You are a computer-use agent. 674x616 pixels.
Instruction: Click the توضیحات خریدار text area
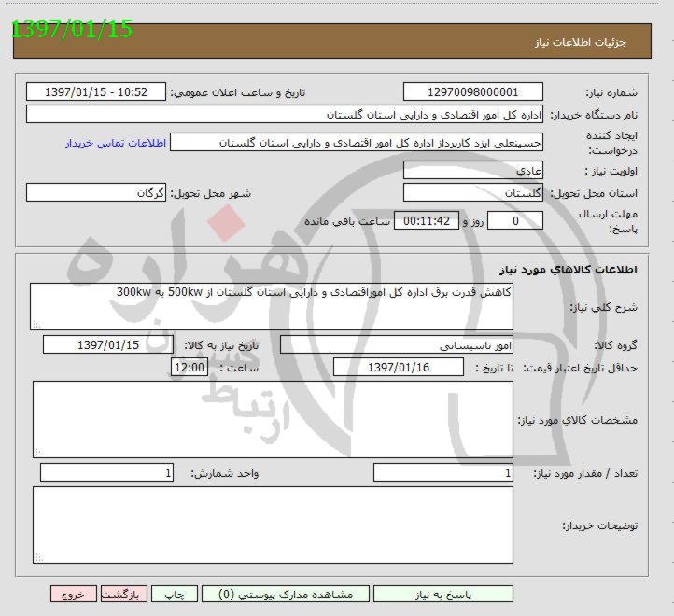[273, 525]
